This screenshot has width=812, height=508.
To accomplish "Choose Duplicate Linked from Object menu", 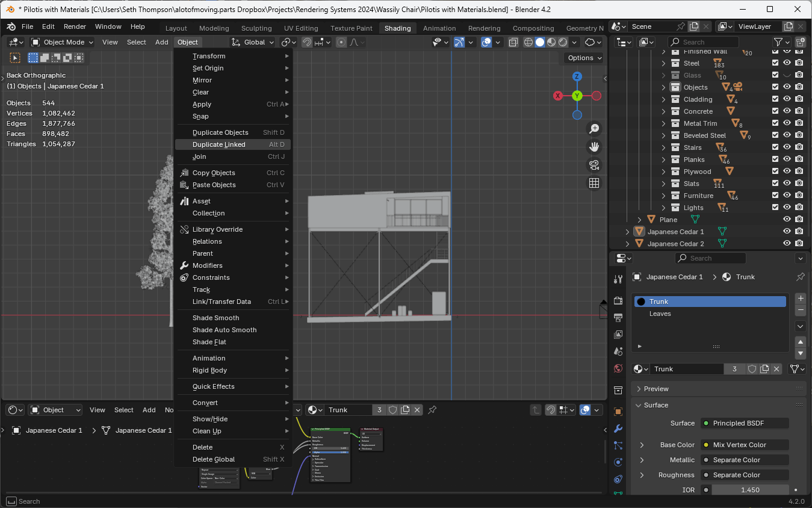I will click(x=233, y=144).
